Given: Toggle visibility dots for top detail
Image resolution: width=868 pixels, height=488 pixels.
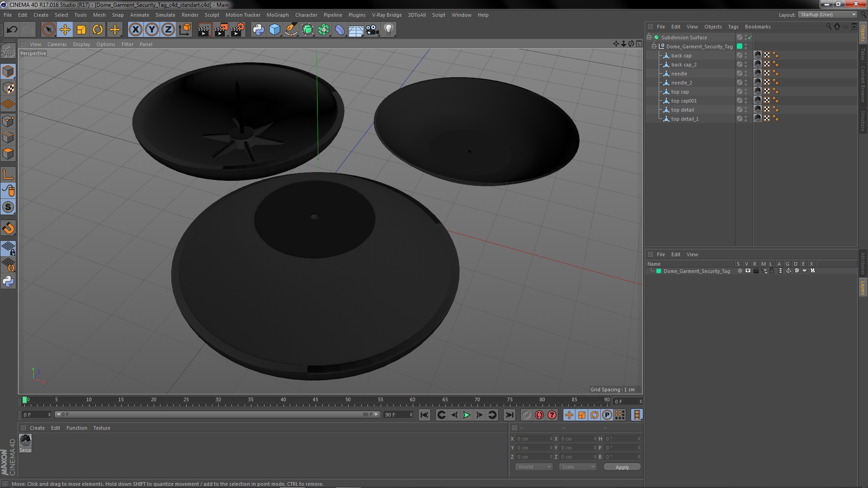Looking at the screenshot, I should pyautogui.click(x=745, y=109).
